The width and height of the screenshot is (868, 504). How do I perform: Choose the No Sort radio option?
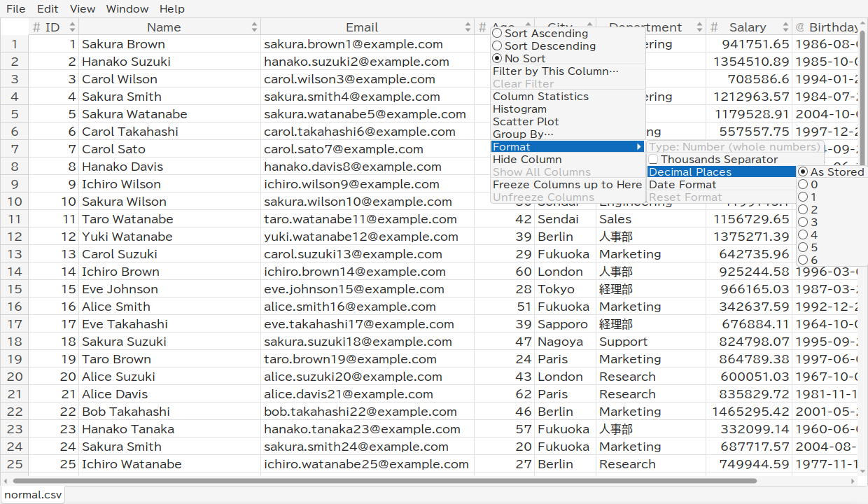click(x=497, y=59)
